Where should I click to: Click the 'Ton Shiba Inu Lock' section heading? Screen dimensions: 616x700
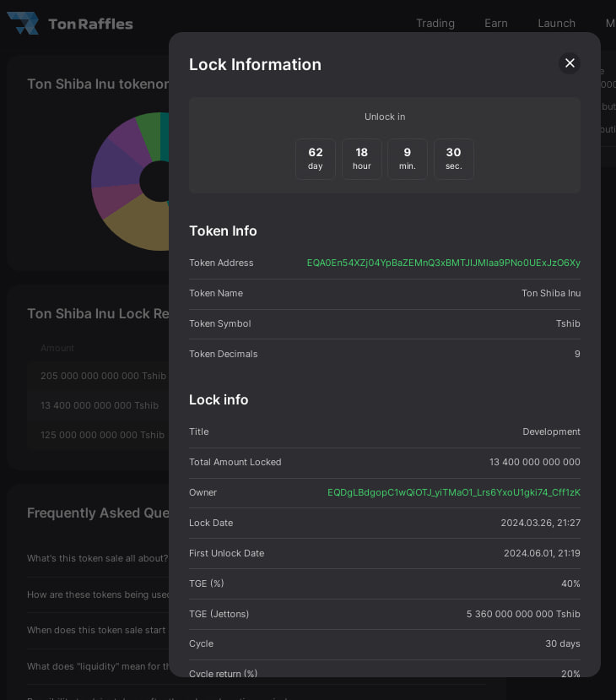tap(98, 313)
